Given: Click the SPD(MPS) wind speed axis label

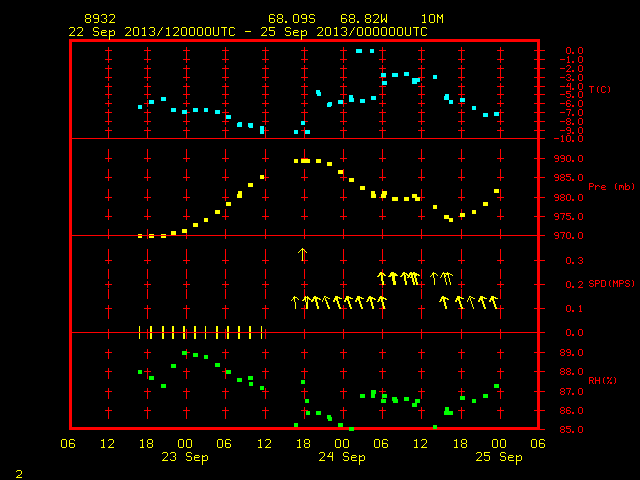Looking at the screenshot, I should (x=611, y=283).
